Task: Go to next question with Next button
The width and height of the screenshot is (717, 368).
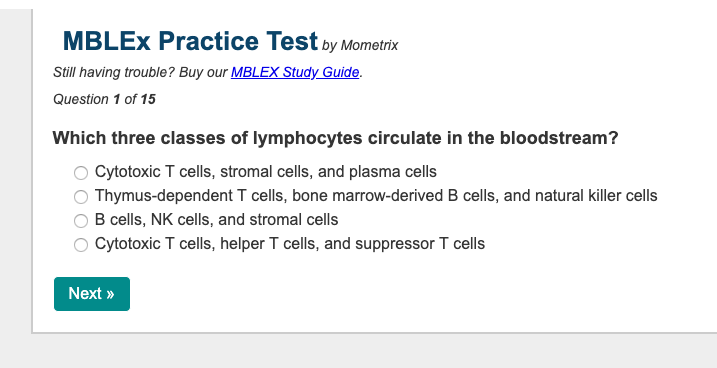Action: click(x=92, y=294)
